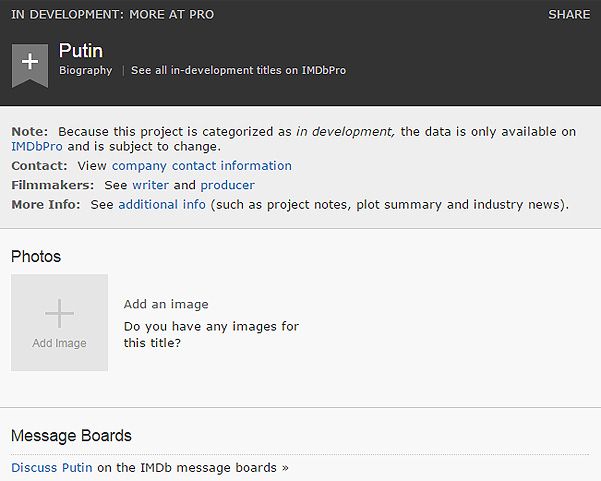This screenshot has width=601, height=481.
Task: Add Putin to watchlist via bookmark plus icon
Action: coord(30,66)
